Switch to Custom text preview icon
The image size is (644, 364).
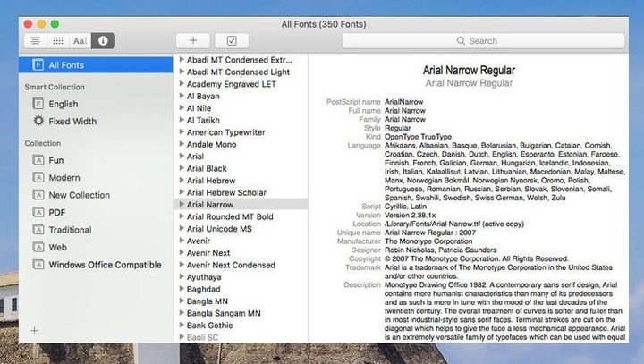coord(80,40)
